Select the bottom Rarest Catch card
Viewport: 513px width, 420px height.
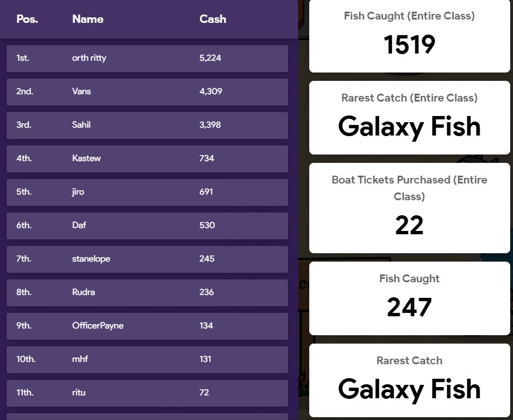(x=409, y=380)
